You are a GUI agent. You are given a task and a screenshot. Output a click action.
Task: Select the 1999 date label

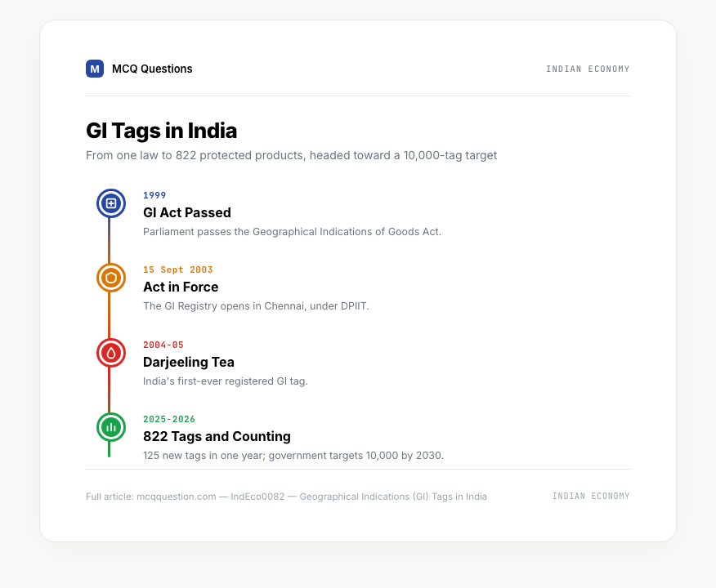click(154, 195)
